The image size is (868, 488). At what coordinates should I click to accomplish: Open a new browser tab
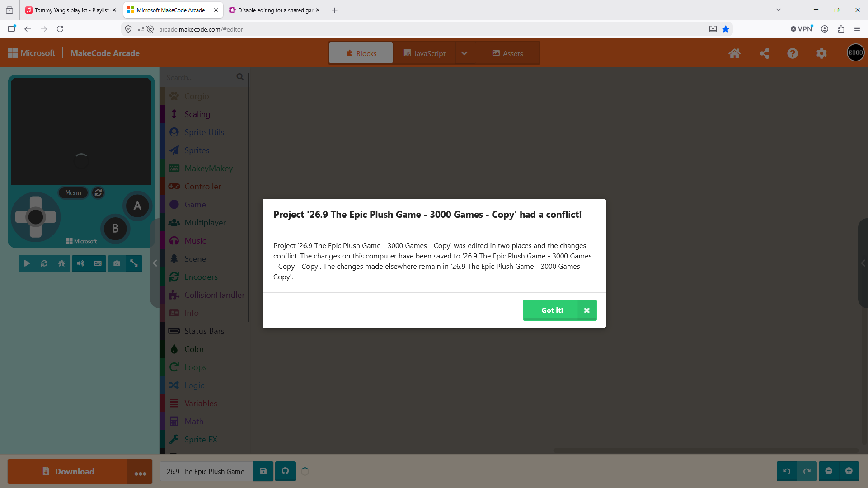[x=334, y=10]
